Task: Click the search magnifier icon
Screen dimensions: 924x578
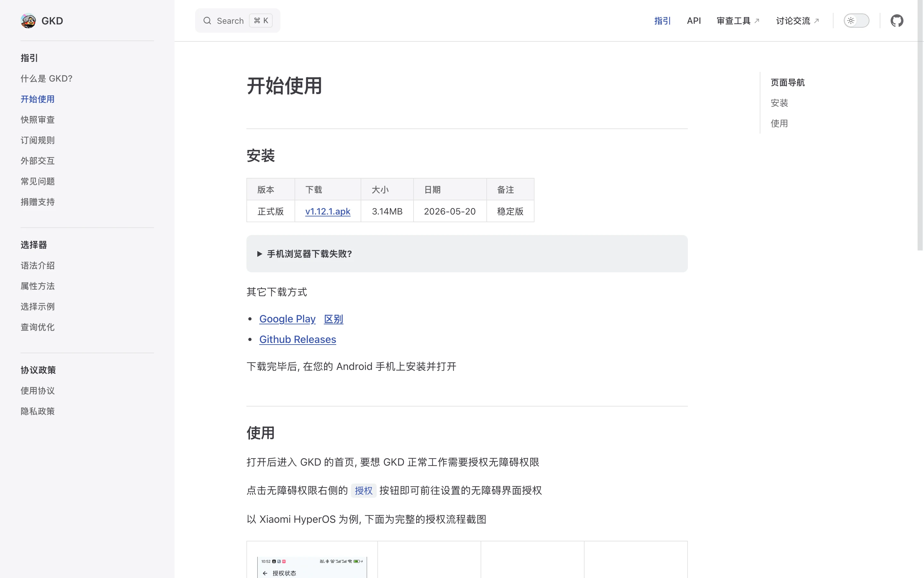Action: pos(207,21)
